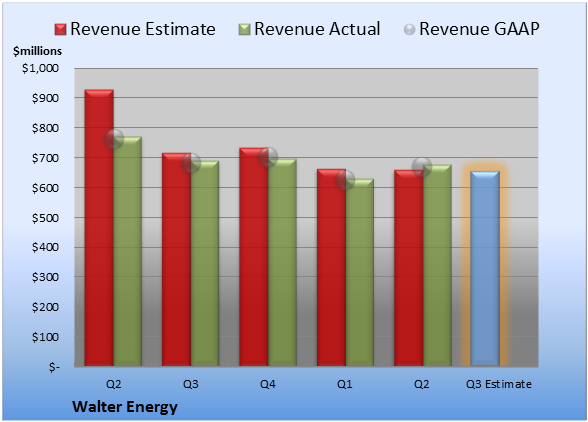Click the '$300' y-axis value
The height and width of the screenshot is (422, 588).
point(45,277)
